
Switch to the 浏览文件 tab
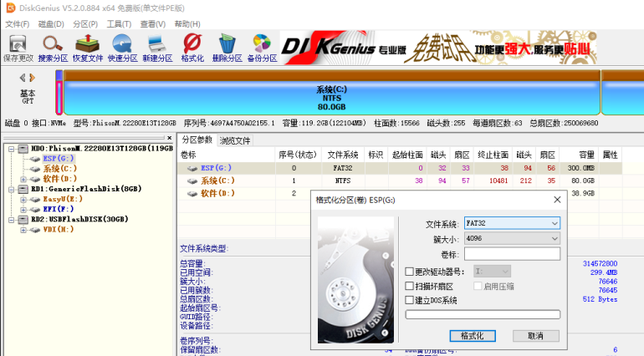[235, 140]
